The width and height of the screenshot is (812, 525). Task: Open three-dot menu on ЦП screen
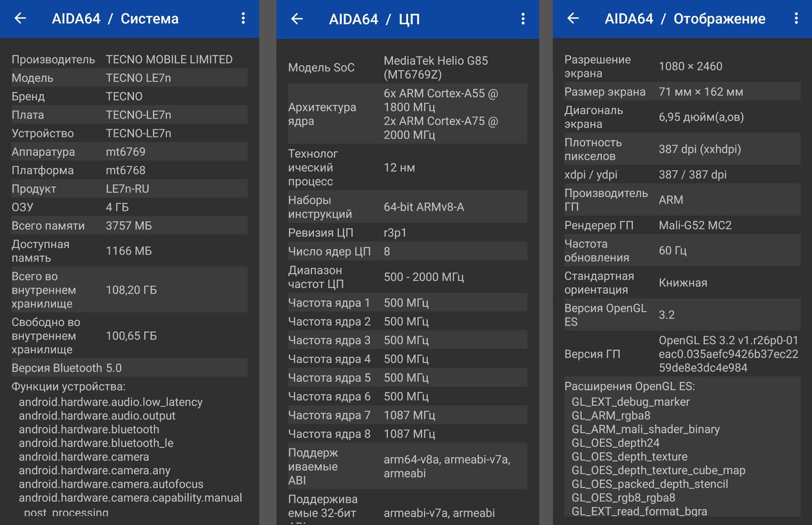pos(523,19)
